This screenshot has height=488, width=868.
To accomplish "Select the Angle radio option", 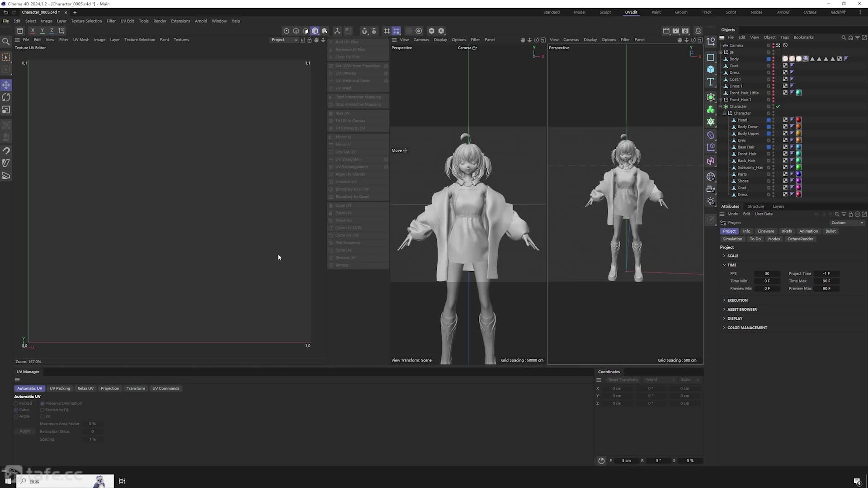I will [x=16, y=416].
